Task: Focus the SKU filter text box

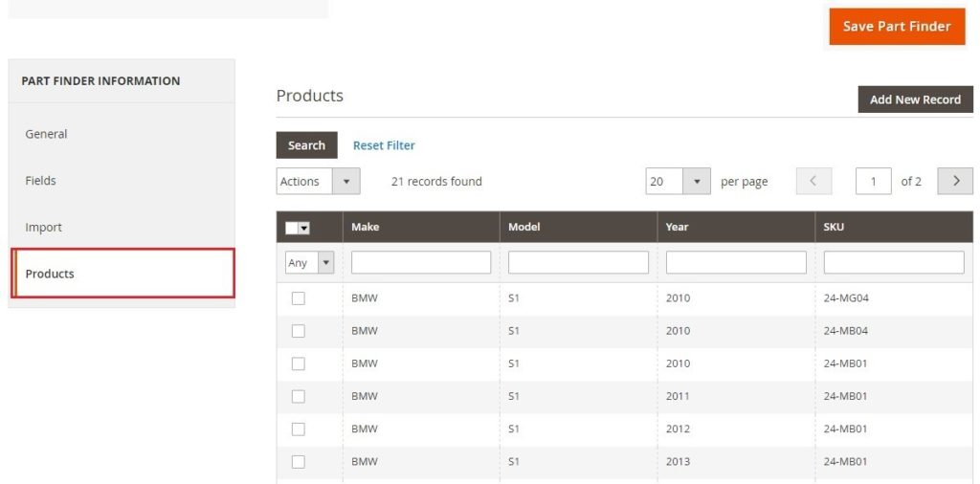Action: click(893, 262)
